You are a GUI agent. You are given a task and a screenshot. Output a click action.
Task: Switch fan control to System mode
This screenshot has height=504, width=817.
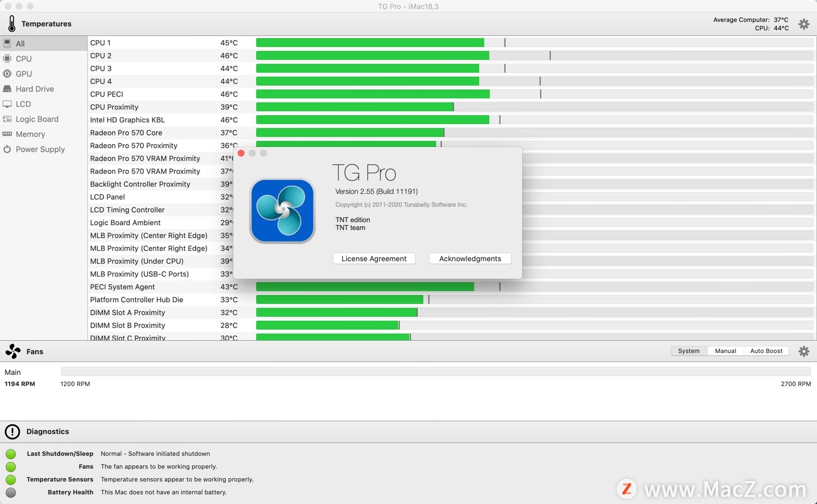(x=689, y=351)
